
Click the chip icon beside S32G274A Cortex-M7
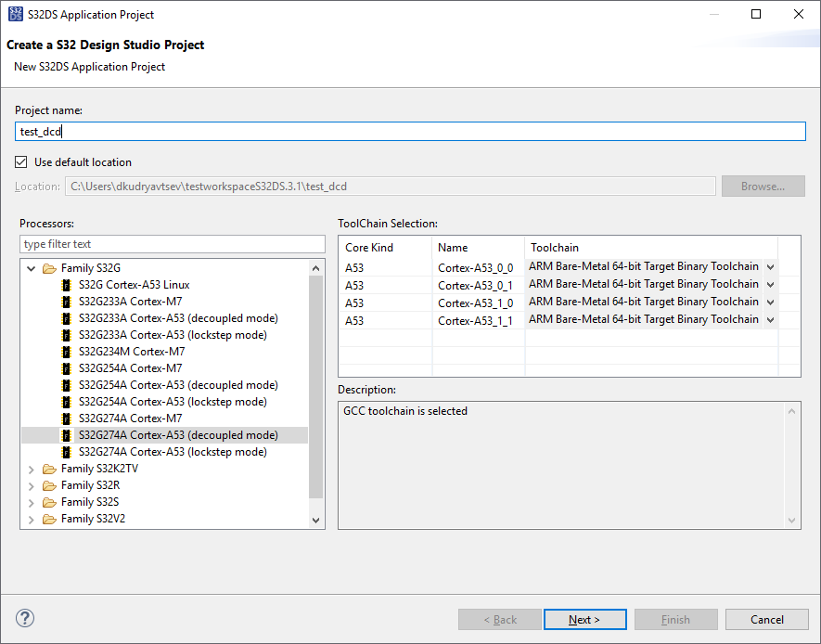tap(67, 419)
